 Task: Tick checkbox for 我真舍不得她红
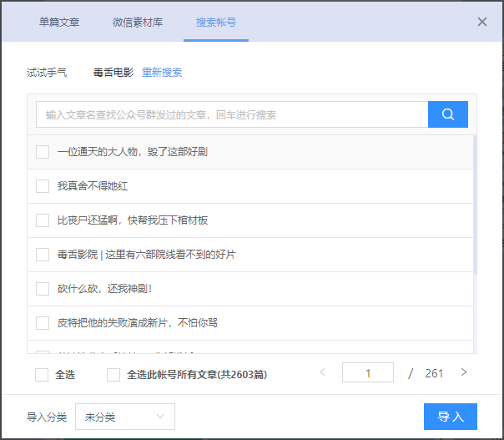click(43, 185)
